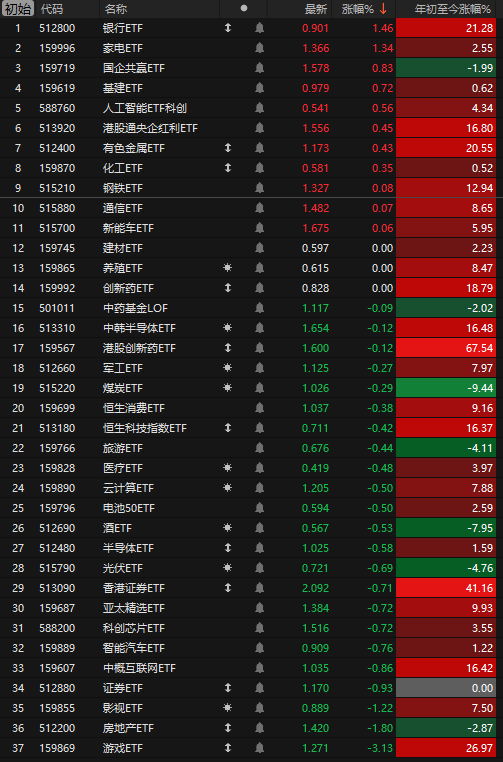Select the 基建ETF row name
Viewport: 503px width, 762px height.
[x=123, y=88]
